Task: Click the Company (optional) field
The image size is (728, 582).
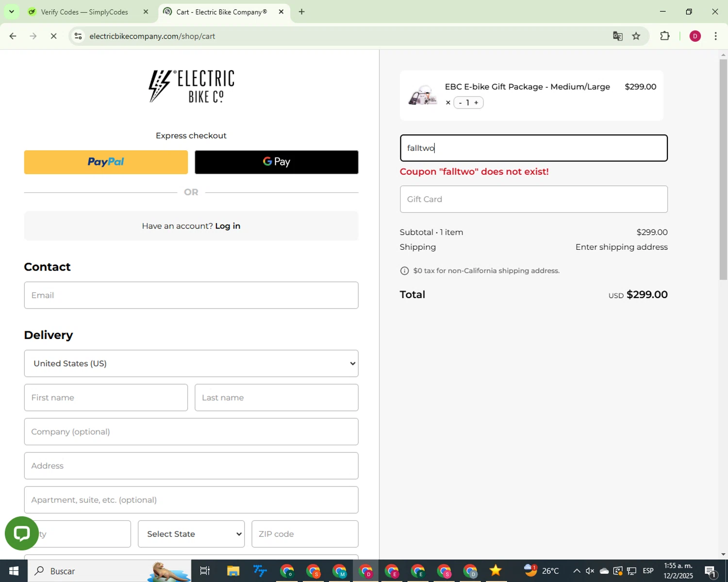Action: (x=191, y=432)
